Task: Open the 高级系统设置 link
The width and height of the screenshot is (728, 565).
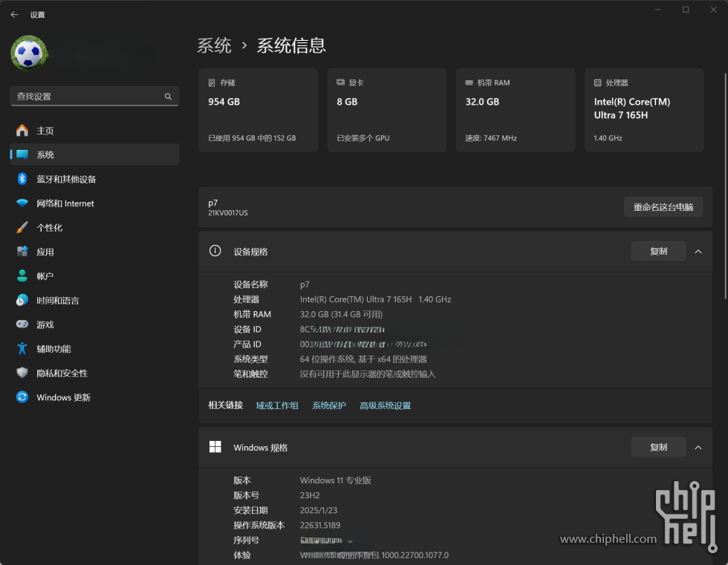Action: 386,405
